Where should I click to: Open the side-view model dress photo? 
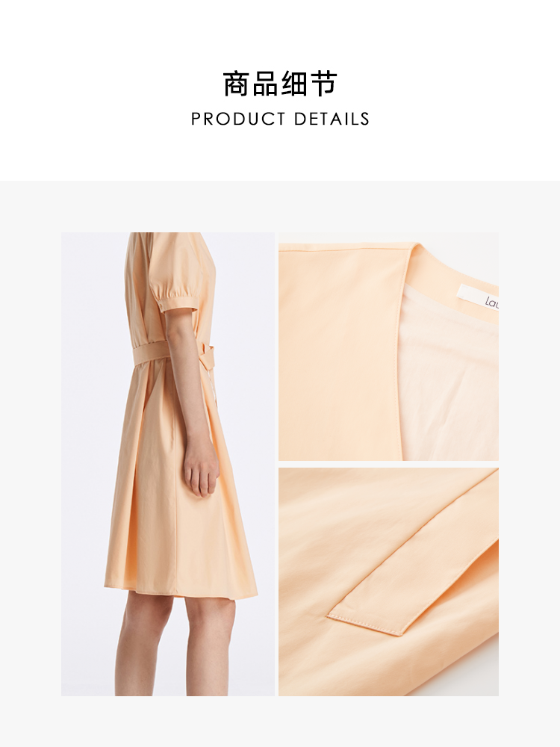tap(167, 464)
